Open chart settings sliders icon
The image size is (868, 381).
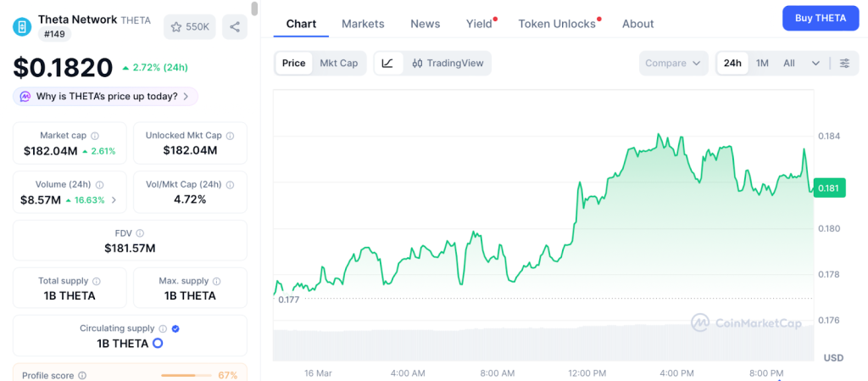pyautogui.click(x=844, y=63)
